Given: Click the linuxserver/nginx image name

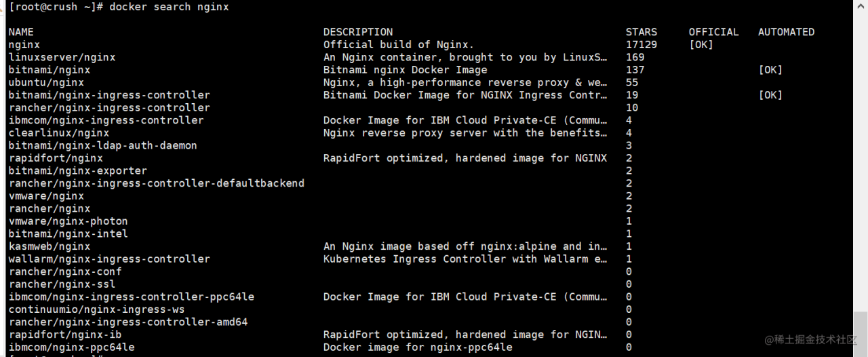Looking at the screenshot, I should [62, 58].
